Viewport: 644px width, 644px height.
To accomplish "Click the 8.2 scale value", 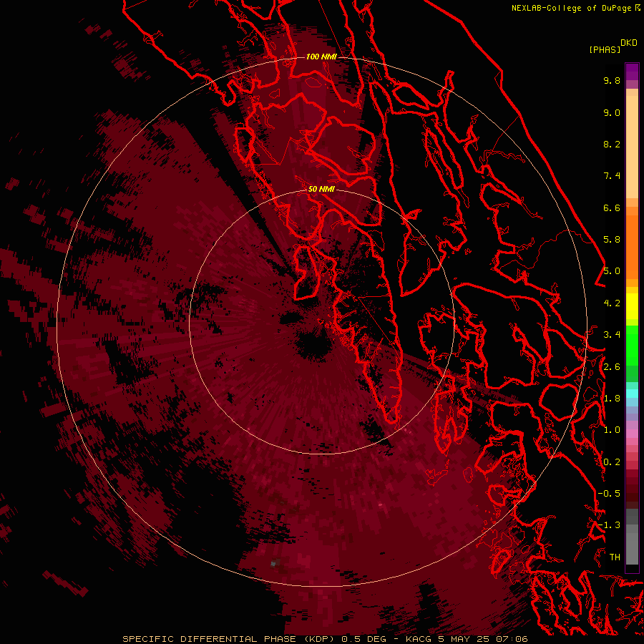I will pyautogui.click(x=612, y=144).
